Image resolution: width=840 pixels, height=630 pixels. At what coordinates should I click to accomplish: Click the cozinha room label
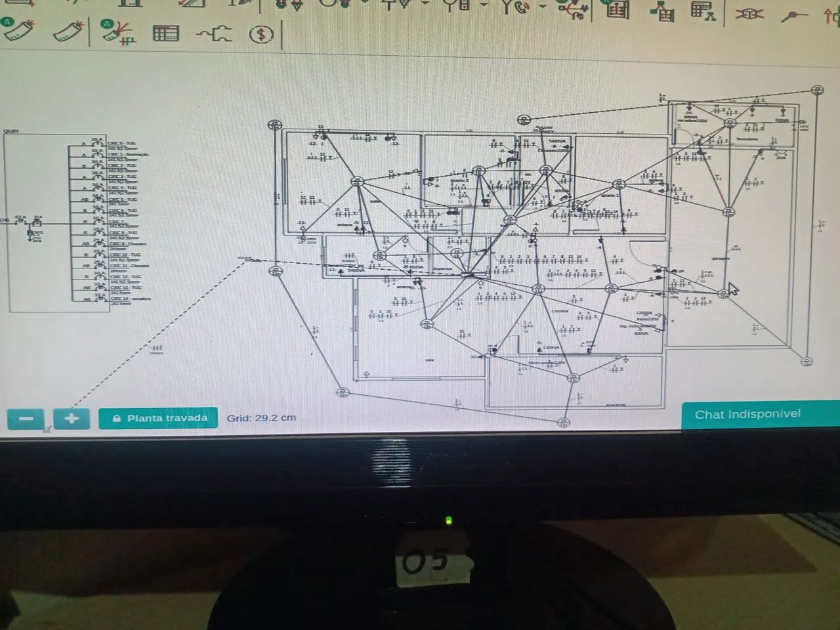[559, 311]
